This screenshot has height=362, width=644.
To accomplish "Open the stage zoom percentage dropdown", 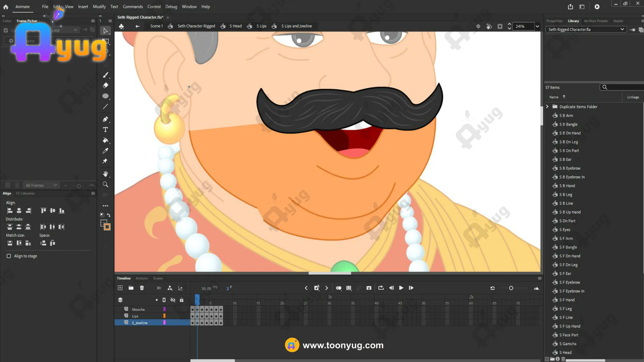I will pyautogui.click(x=537, y=26).
